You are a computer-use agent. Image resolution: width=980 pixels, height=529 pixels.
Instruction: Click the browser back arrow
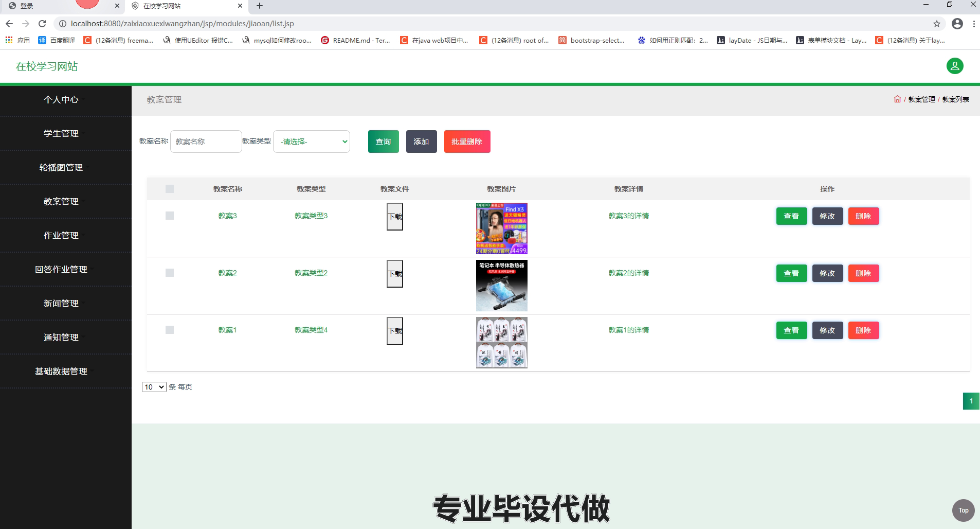pyautogui.click(x=9, y=24)
